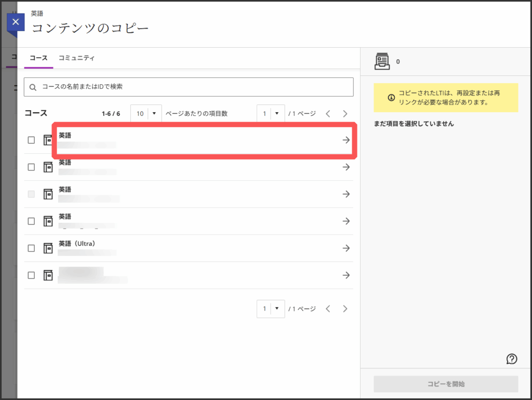Click the arrow on the last course row
The height and width of the screenshot is (400, 532).
(346, 275)
